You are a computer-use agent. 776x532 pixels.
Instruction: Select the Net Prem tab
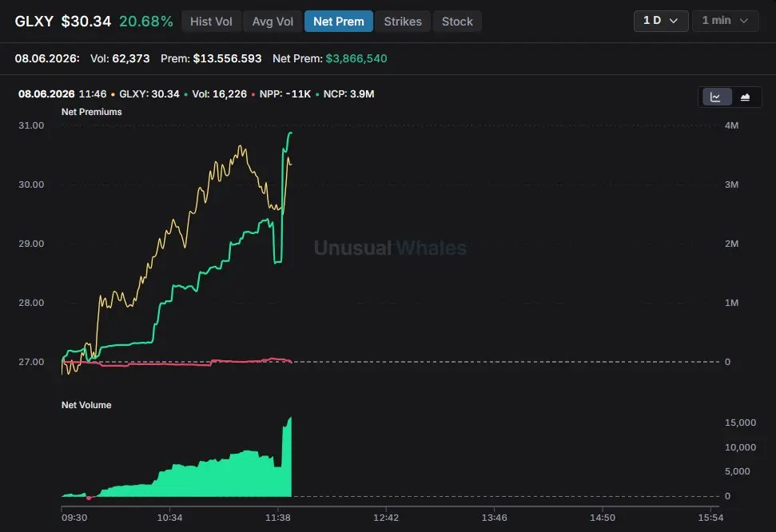point(339,22)
